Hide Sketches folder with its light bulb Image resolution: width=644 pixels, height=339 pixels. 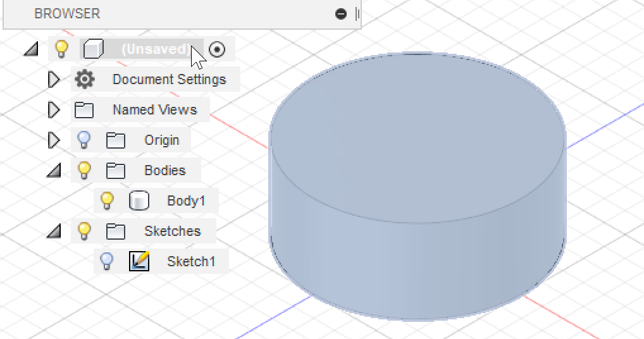[84, 231]
